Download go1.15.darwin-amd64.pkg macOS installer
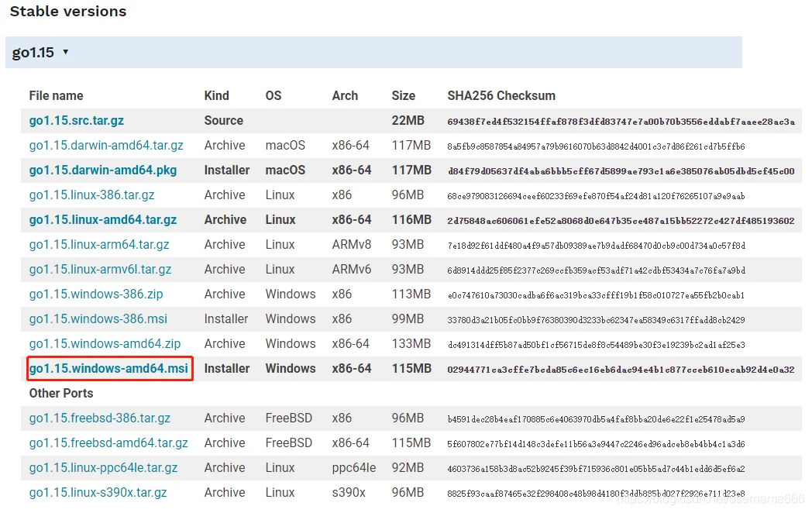The image size is (812, 513). click(103, 170)
